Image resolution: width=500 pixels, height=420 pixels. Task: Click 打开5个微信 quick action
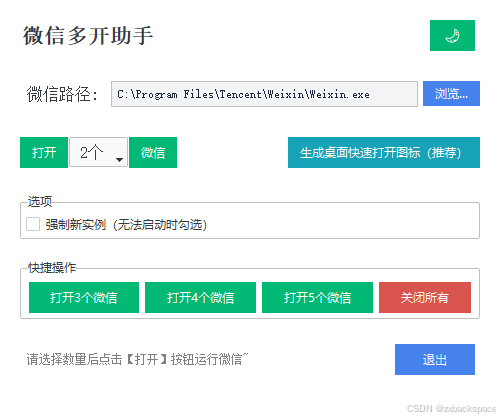(x=317, y=297)
